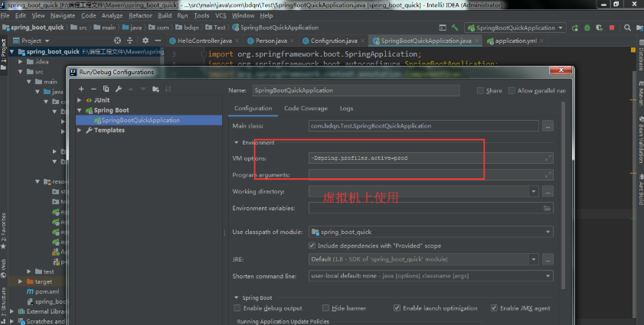Switch to the application.yml editor tab
Image resolution: width=644 pixels, height=325 pixels.
point(516,41)
